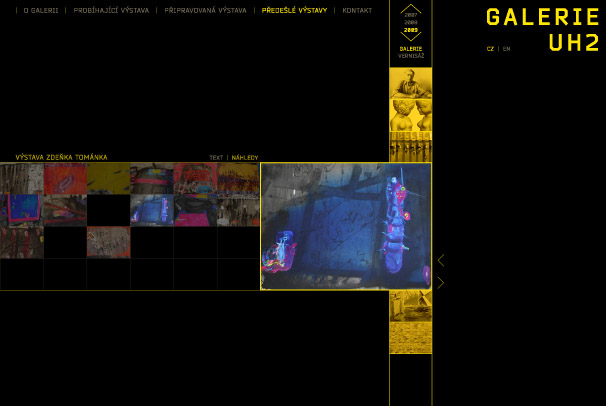Viewport: 606px width, 406px height.
Task: Switch to the Text view tab
Action: [x=216, y=158]
